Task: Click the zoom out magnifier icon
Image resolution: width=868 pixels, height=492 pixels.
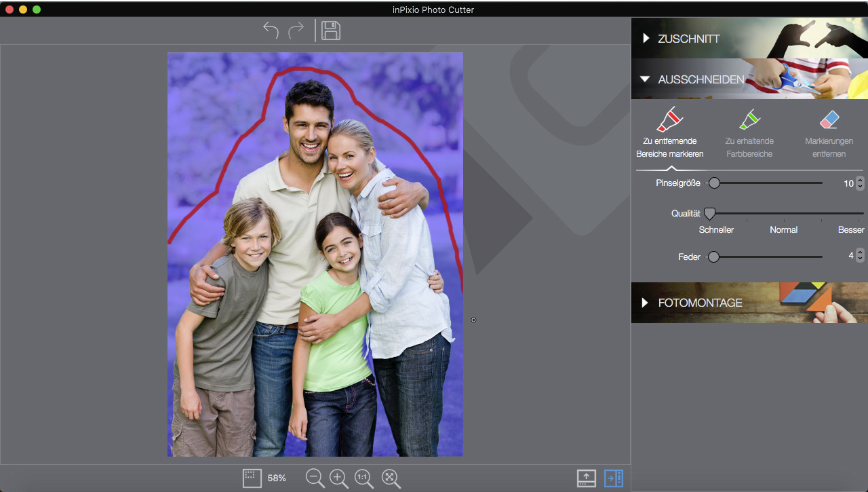Action: tap(315, 478)
